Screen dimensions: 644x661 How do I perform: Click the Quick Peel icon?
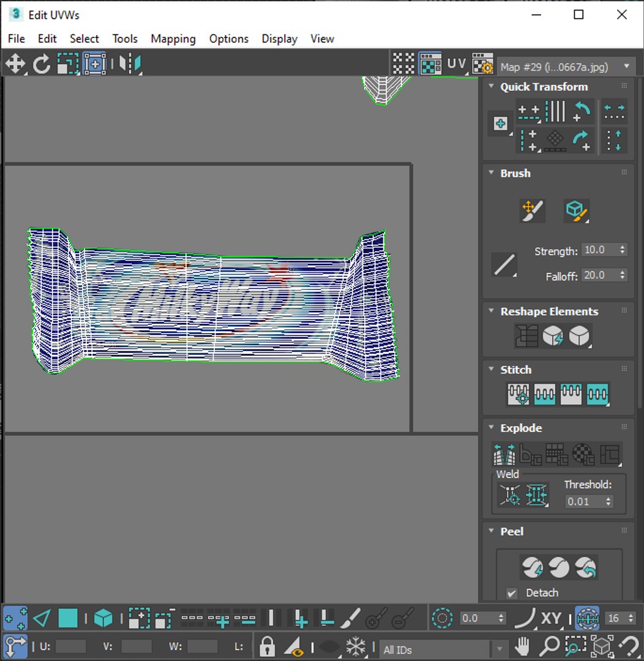pyautogui.click(x=533, y=567)
